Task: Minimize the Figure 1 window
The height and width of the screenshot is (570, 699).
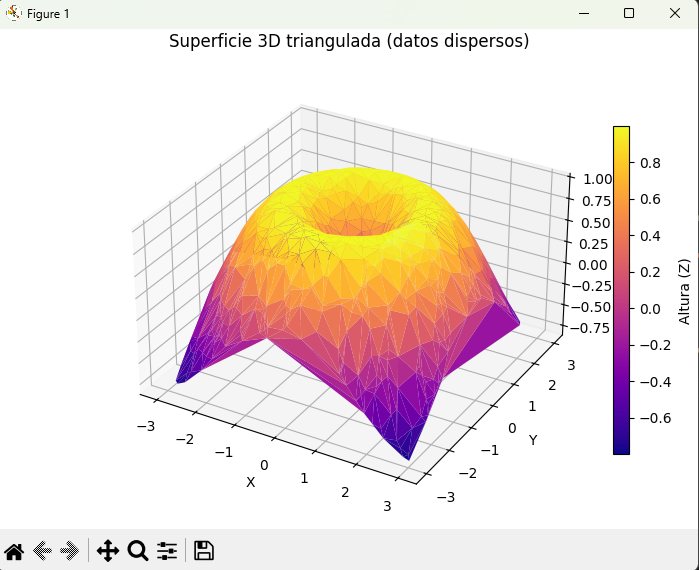Action: [583, 13]
